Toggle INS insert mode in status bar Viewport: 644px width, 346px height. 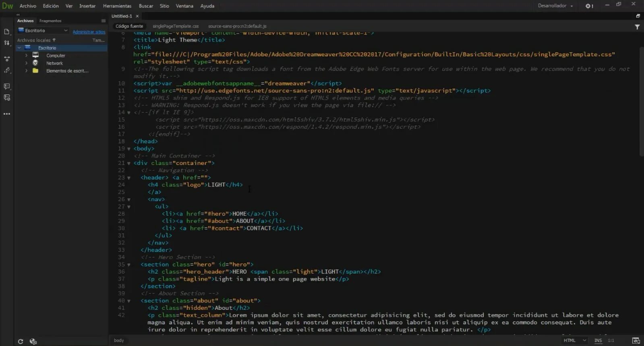(x=598, y=340)
